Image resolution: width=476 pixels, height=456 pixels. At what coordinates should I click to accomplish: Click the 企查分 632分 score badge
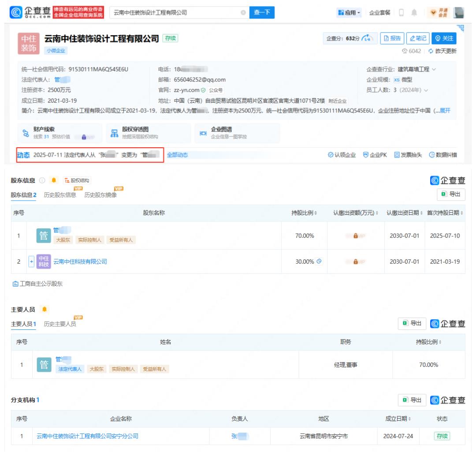point(350,38)
